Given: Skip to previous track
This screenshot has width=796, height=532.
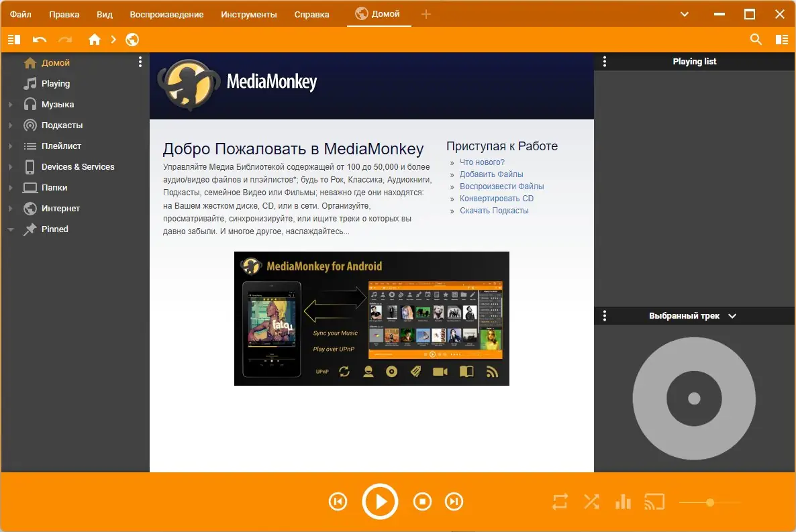Looking at the screenshot, I should (338, 502).
